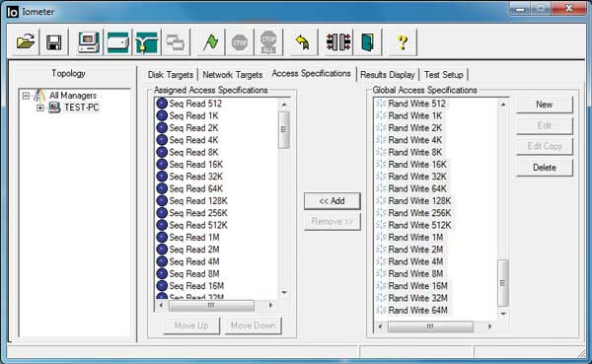Exit Iometer using the door icon
This screenshot has height=364, width=592.
click(367, 41)
